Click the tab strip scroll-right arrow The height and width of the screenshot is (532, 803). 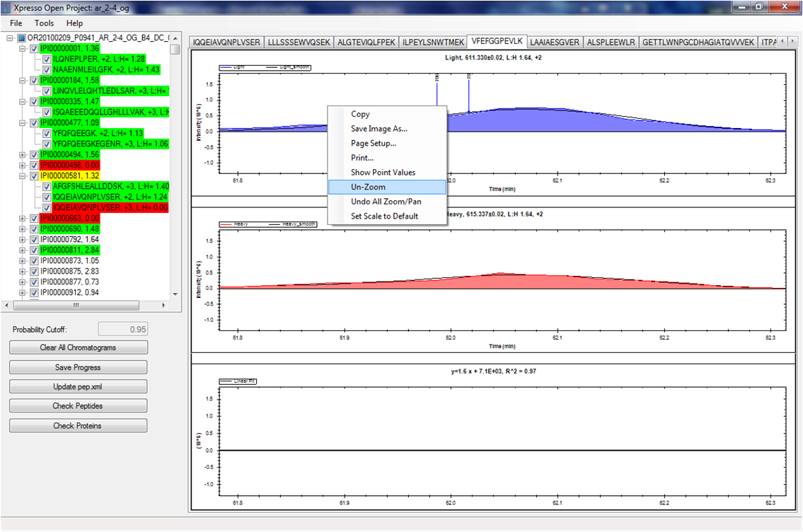click(793, 42)
